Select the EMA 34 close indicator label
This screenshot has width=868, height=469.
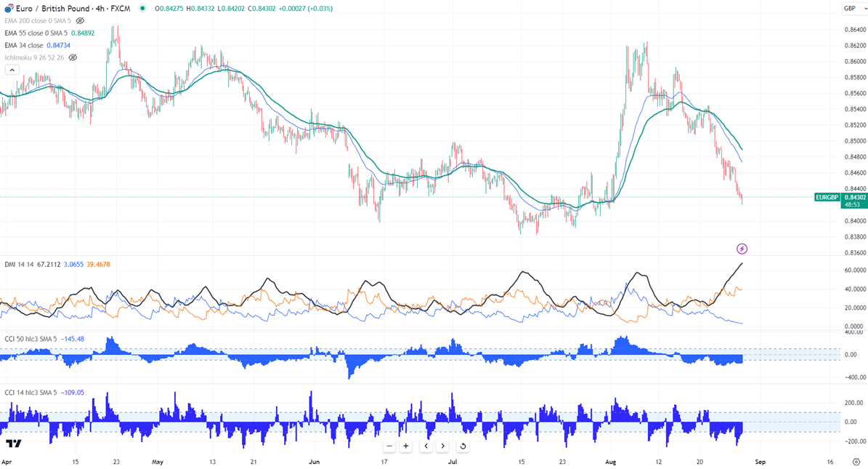[x=24, y=46]
